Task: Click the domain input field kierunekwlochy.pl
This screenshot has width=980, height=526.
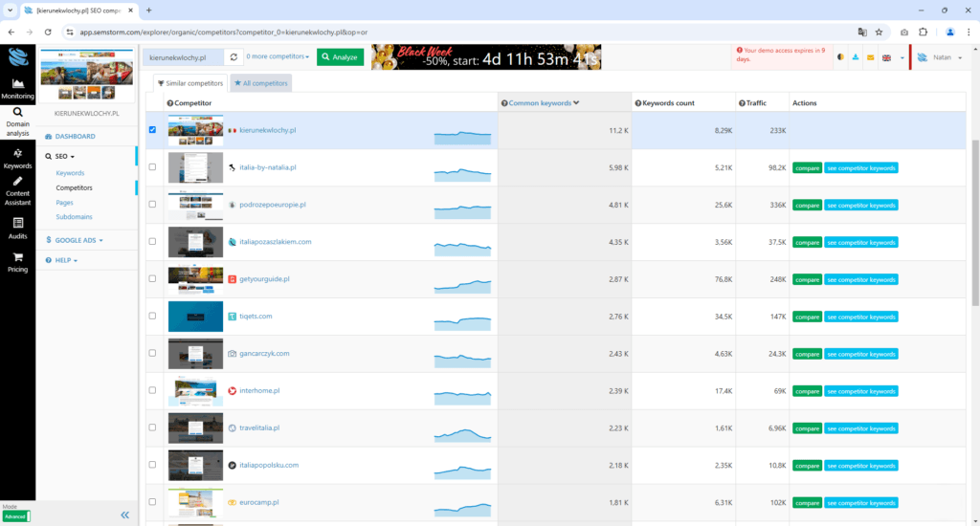Action: pyautogui.click(x=183, y=56)
